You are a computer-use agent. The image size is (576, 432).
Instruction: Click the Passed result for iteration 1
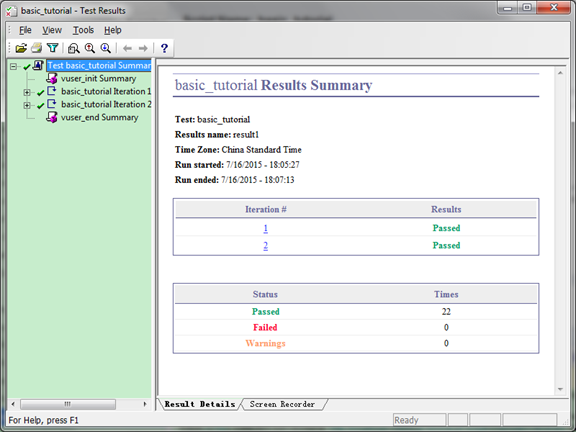point(446,228)
